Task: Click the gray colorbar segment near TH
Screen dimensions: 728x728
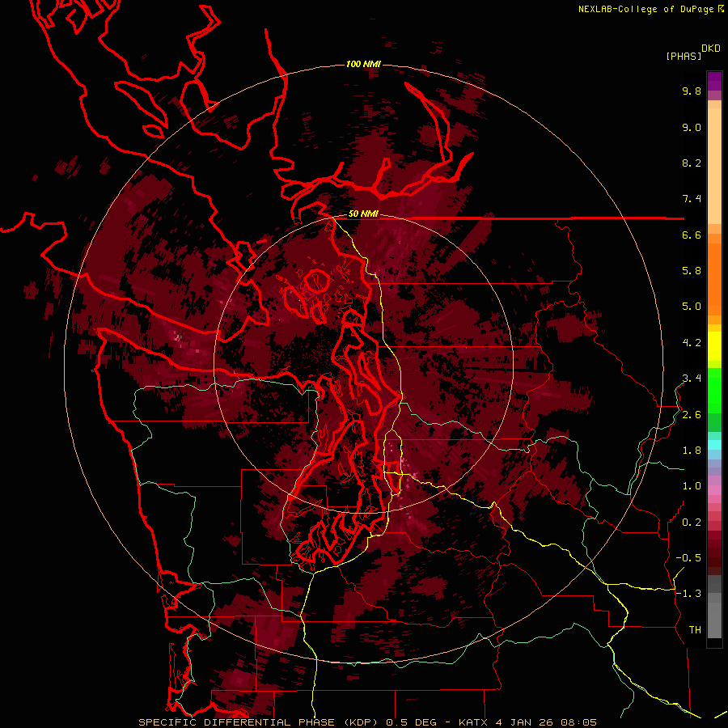Action: tap(714, 620)
